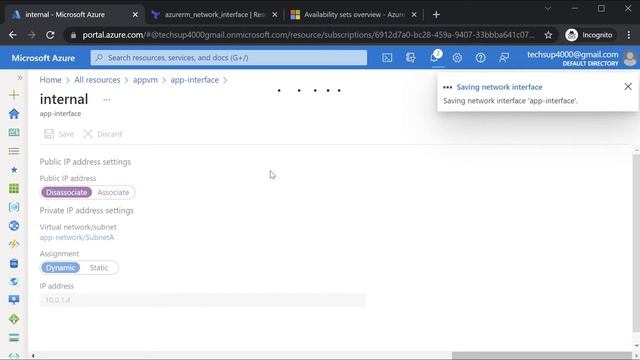Open the Feedback icon in the header
Viewport: 640px width, 360px height.
point(504,58)
